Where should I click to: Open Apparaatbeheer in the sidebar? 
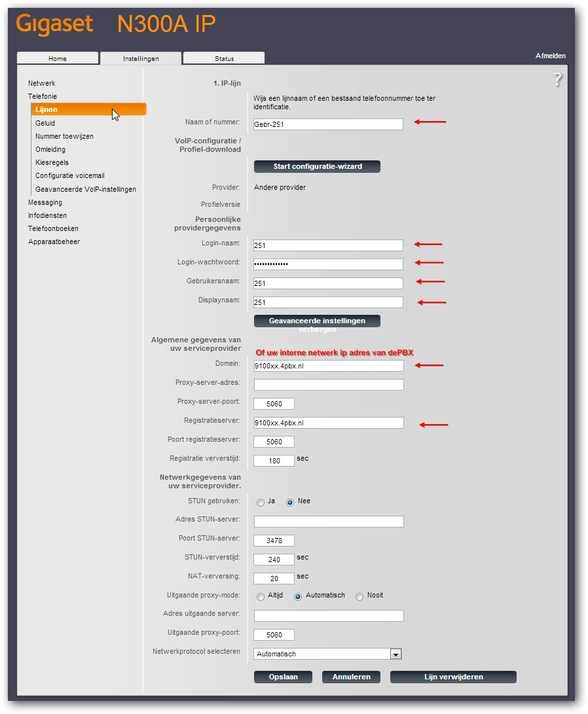54,241
